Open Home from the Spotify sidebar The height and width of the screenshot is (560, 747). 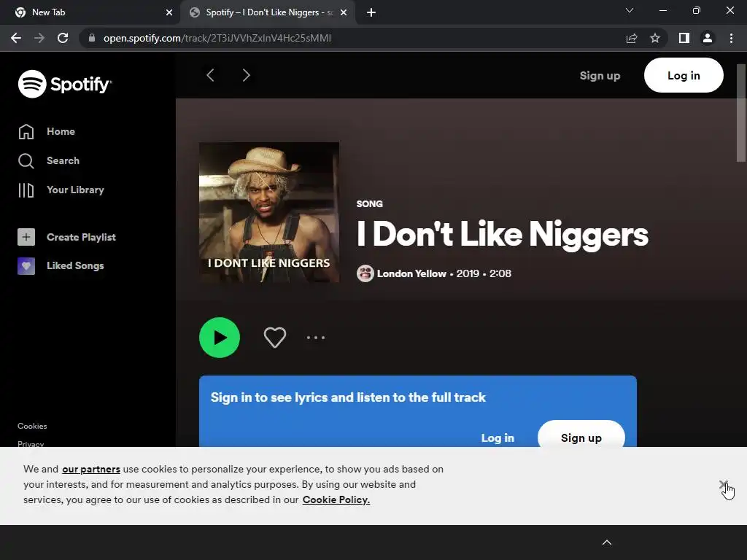[x=47, y=131]
